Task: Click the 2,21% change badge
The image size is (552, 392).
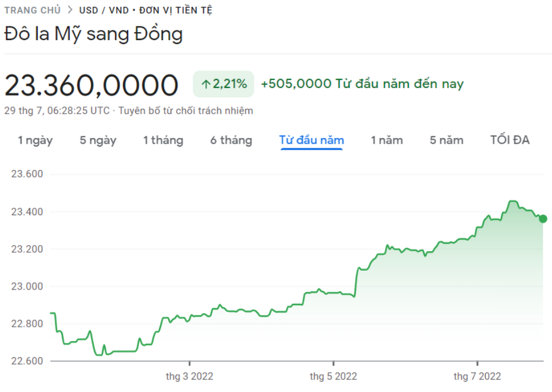Action: (x=224, y=84)
